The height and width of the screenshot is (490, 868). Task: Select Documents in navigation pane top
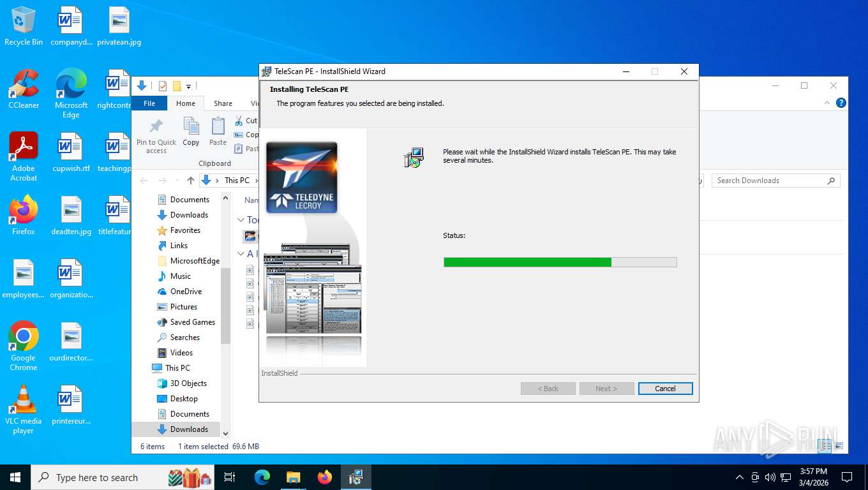coord(190,200)
